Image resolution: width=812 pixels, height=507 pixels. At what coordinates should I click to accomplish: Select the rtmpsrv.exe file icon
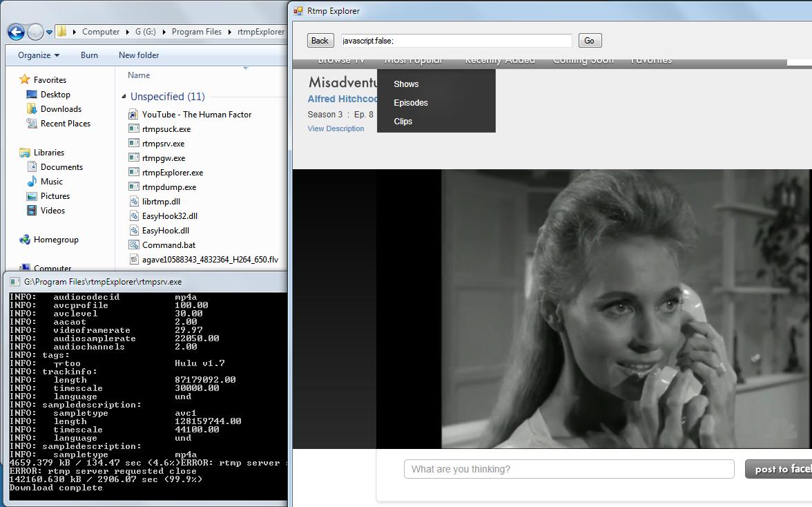point(134,144)
